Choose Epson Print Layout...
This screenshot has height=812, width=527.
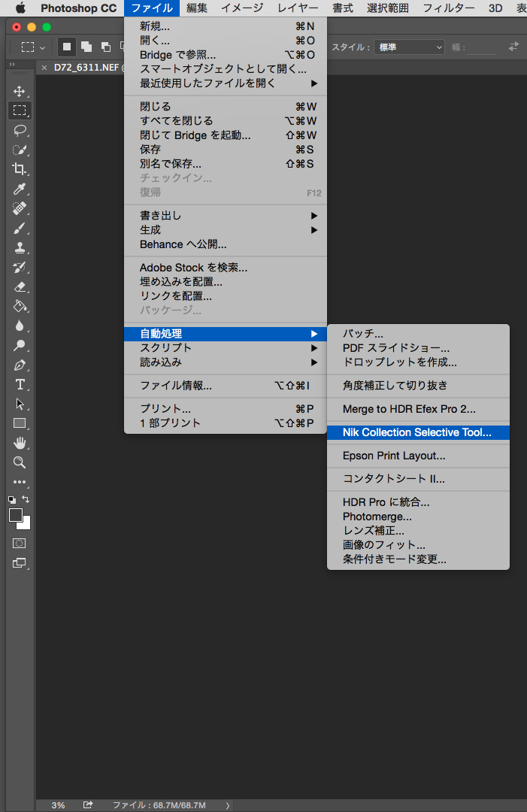click(x=418, y=456)
